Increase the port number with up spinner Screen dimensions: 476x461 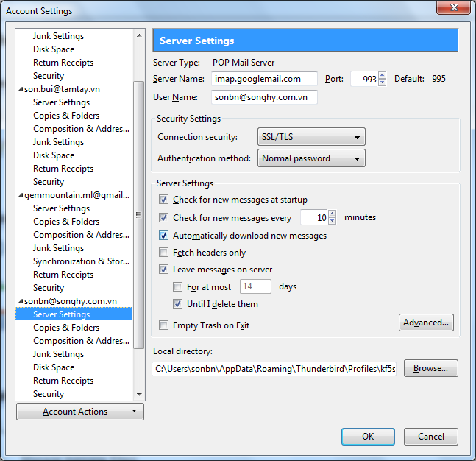click(382, 75)
